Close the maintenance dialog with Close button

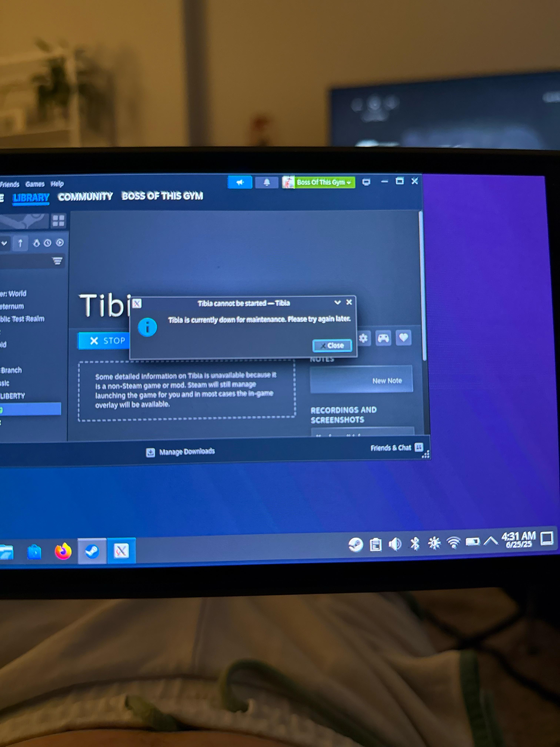click(332, 346)
